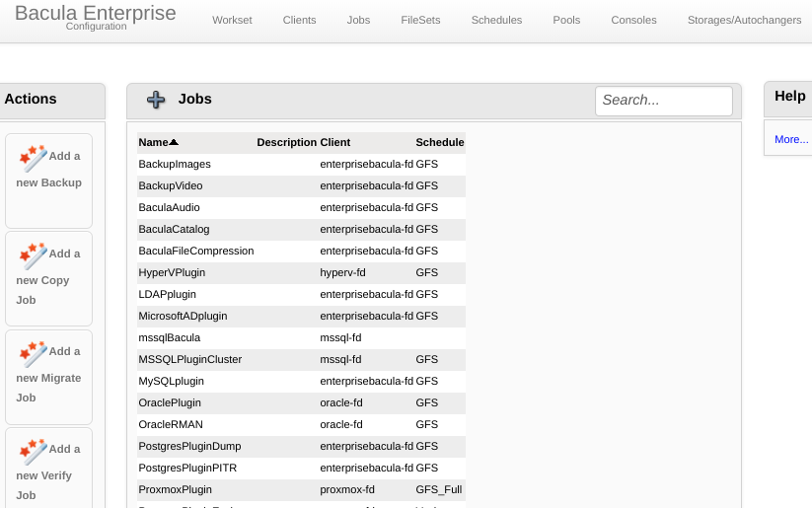Open the Workset menu
812x508 pixels.
[x=232, y=20]
